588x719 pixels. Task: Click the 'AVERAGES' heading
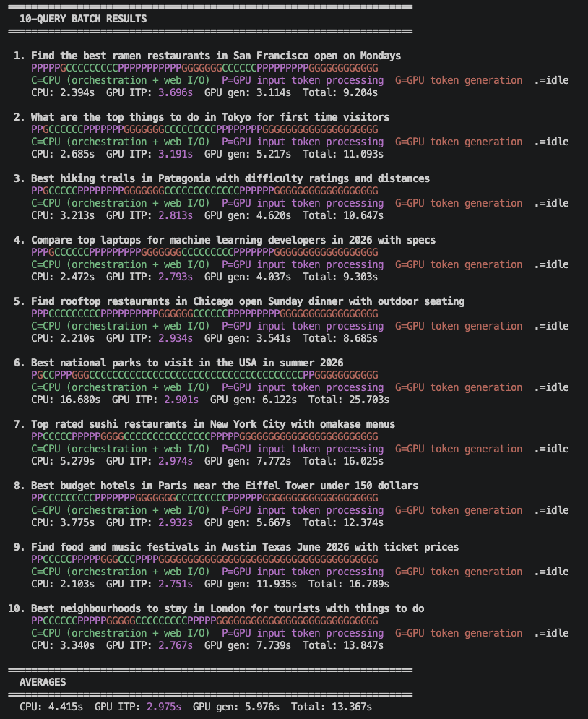tap(43, 682)
